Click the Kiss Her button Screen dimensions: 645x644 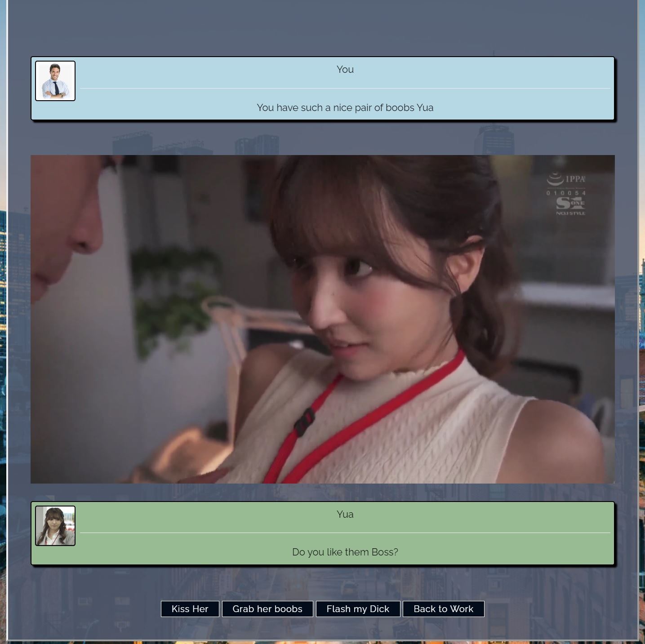190,609
